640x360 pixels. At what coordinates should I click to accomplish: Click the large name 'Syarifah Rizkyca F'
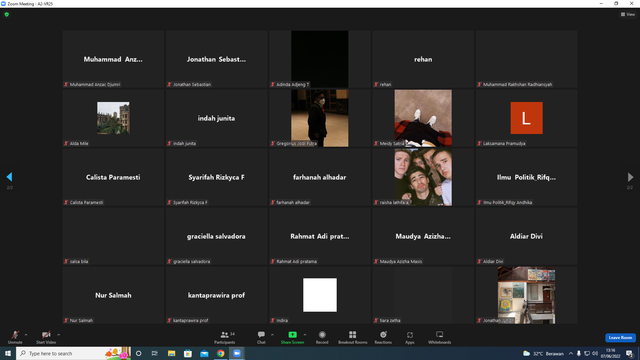(216, 177)
